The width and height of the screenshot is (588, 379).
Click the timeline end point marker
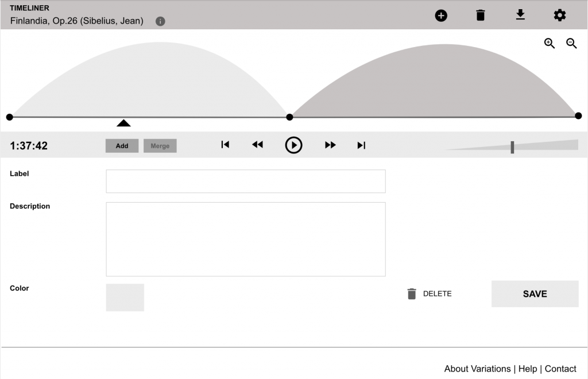[578, 116]
